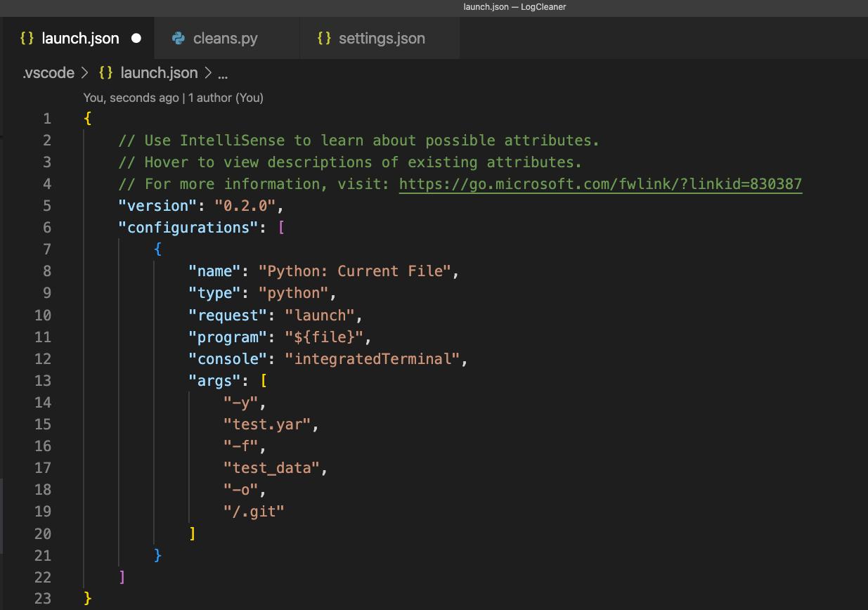
Task: Click the chevron after .vscode in breadcrumbs
Action: [x=83, y=72]
